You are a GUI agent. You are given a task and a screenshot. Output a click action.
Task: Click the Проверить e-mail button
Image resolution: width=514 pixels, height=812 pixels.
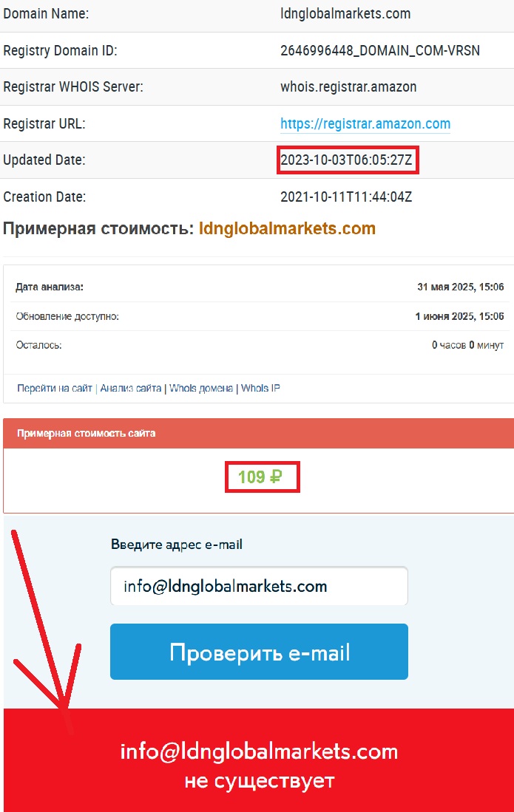(x=259, y=652)
